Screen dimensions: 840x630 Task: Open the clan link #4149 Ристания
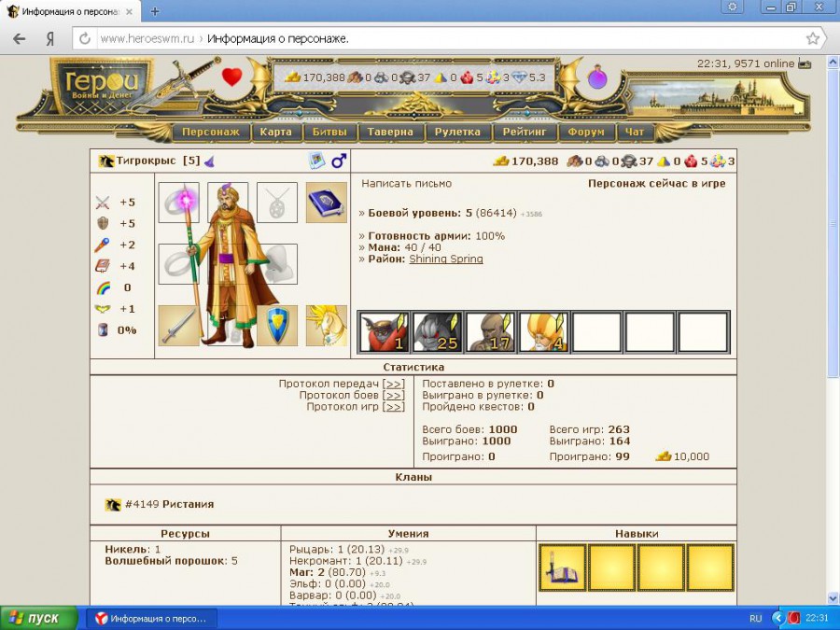[169, 504]
